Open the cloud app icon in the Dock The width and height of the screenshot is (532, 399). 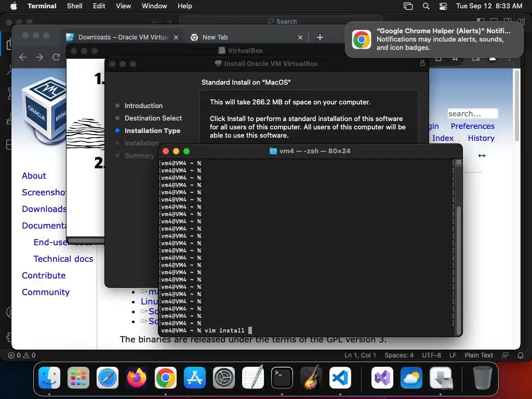[x=411, y=378]
